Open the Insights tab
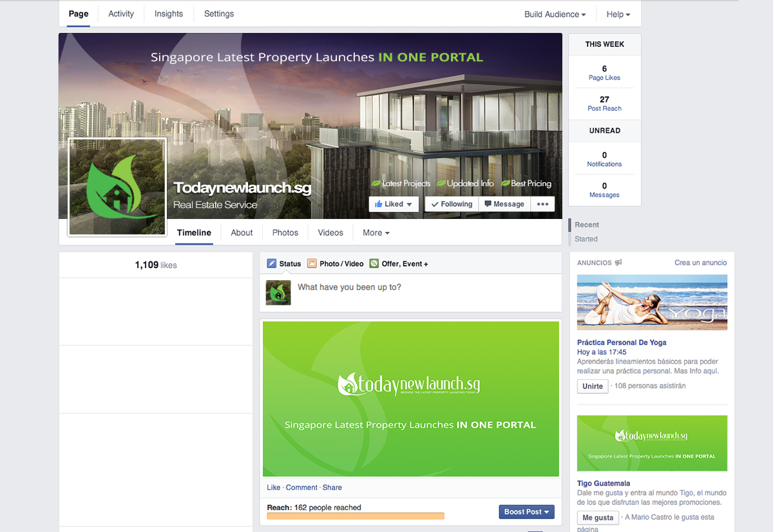The height and width of the screenshot is (532, 773). [169, 14]
